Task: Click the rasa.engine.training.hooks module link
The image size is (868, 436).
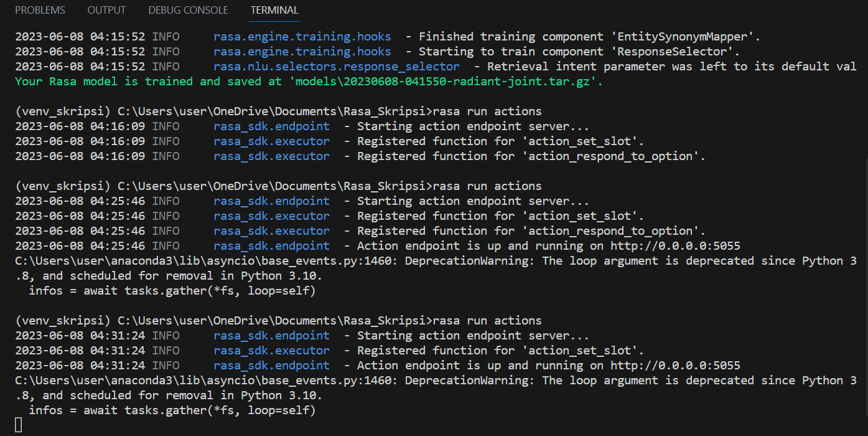Action: 302,36
